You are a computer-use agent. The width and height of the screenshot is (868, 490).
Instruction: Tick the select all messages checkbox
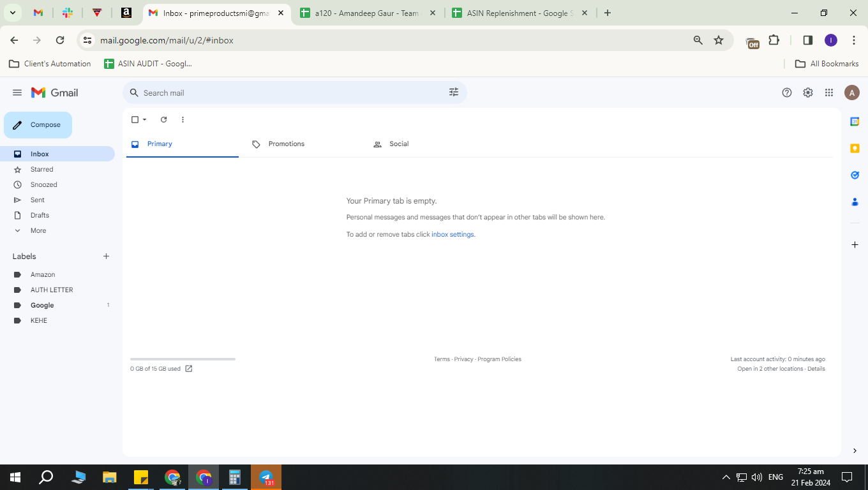135,119
